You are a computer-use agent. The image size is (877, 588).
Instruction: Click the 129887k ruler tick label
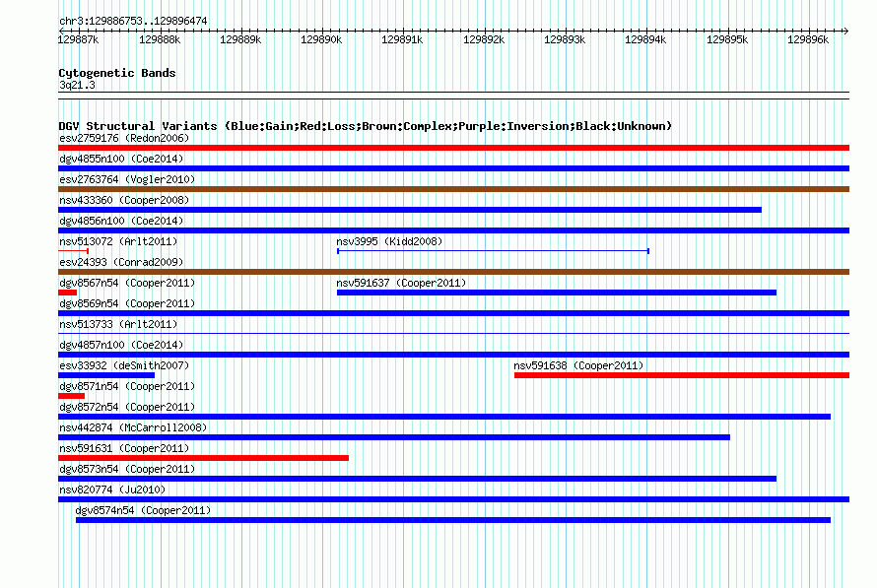78,39
